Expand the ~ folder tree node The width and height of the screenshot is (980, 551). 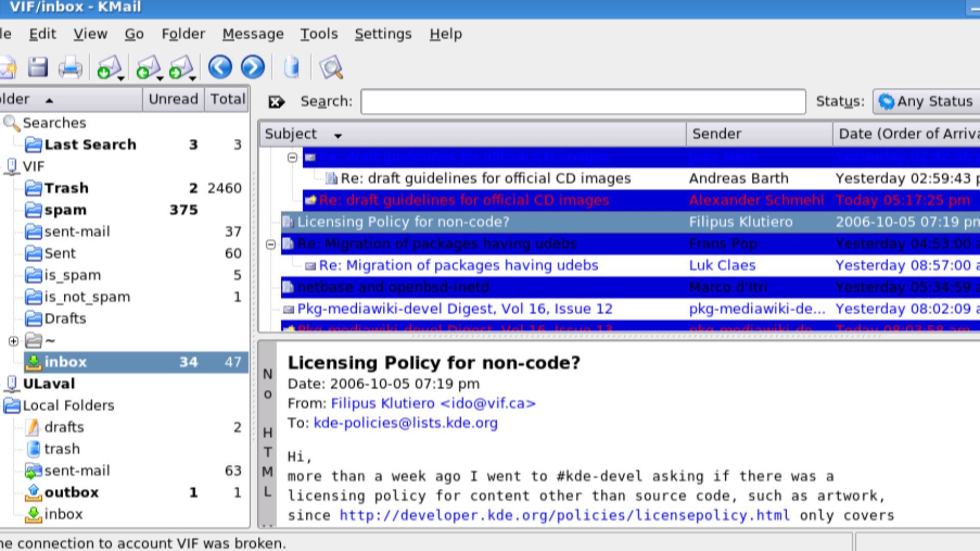click(x=14, y=341)
